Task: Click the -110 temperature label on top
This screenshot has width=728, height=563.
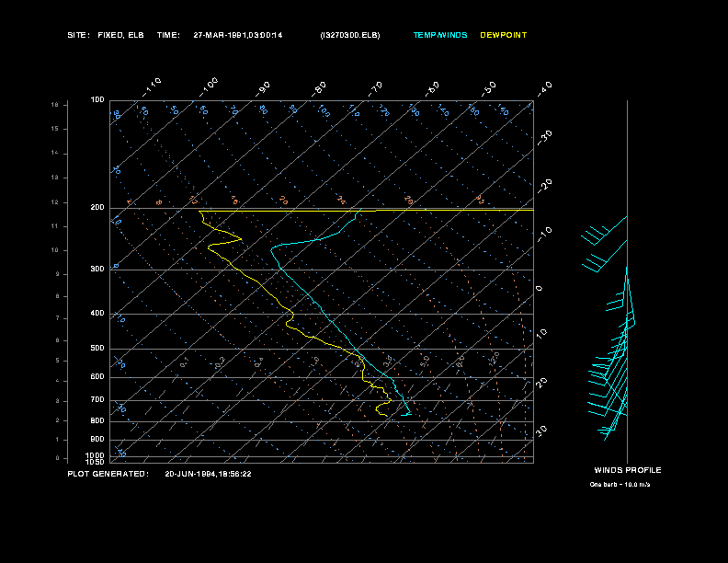Action: [152, 87]
